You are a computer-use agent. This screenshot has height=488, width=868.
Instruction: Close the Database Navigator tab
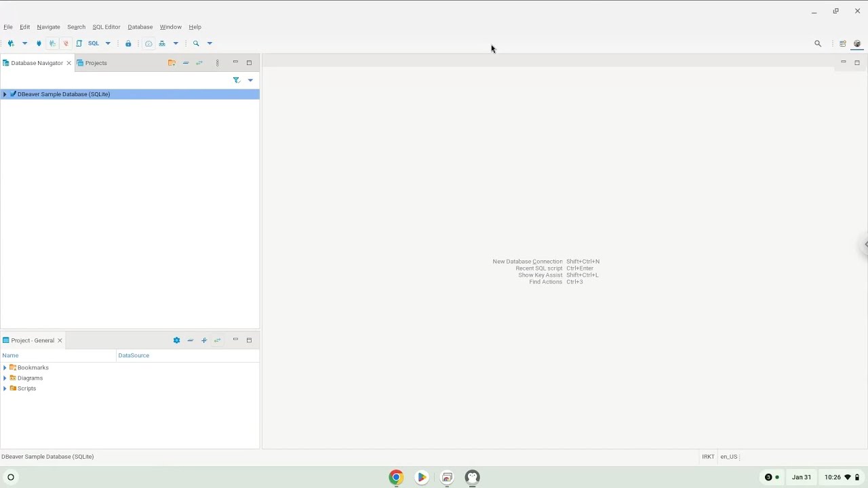[x=68, y=63]
